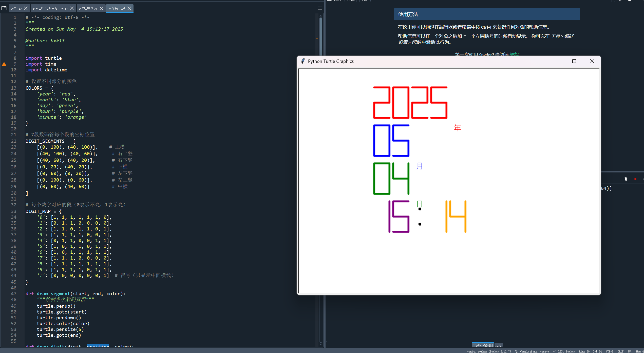Click the clear console trash icon
The height and width of the screenshot is (353, 644).
point(626,179)
